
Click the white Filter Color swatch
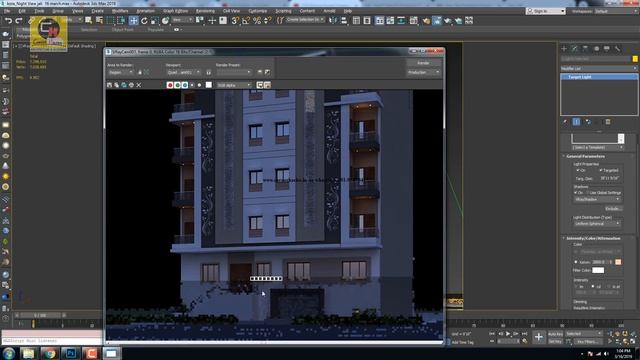(x=598, y=270)
